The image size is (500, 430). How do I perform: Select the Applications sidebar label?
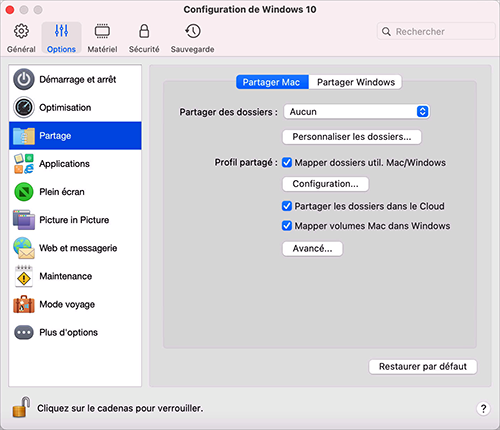(x=64, y=164)
